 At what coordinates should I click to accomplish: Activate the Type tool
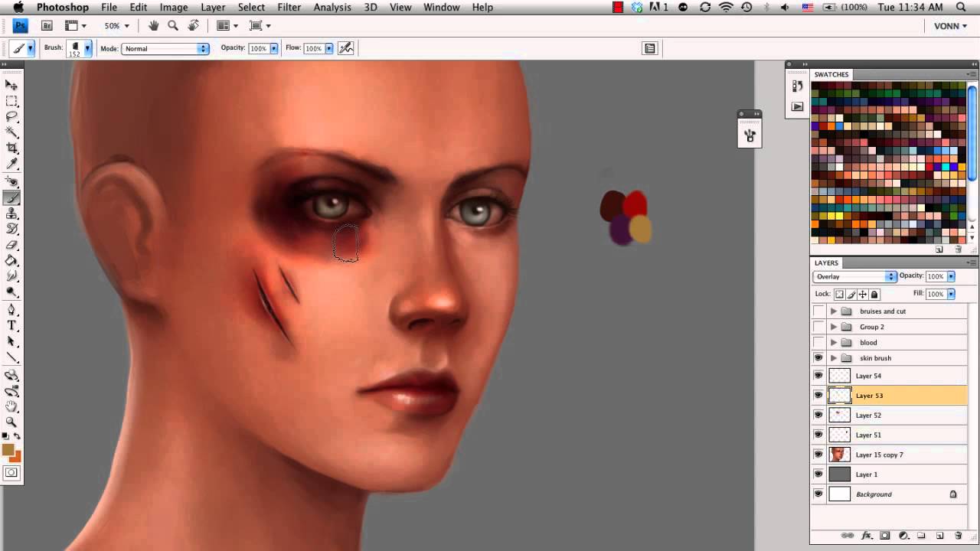coord(12,324)
